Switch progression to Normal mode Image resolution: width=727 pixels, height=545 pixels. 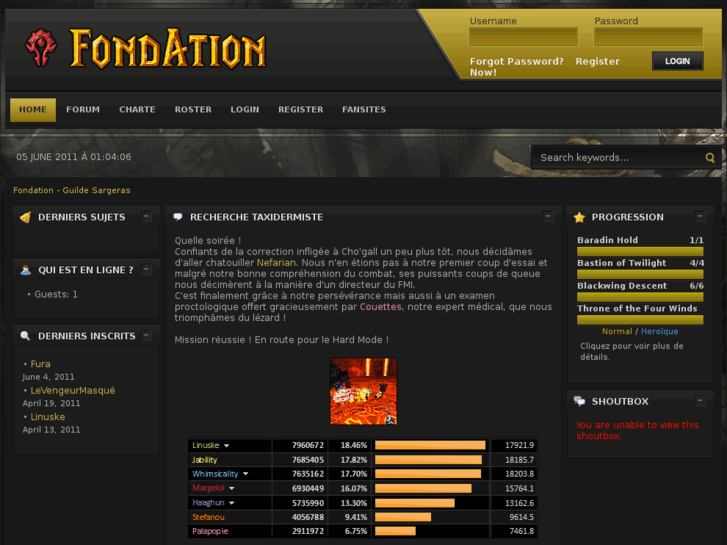point(617,331)
